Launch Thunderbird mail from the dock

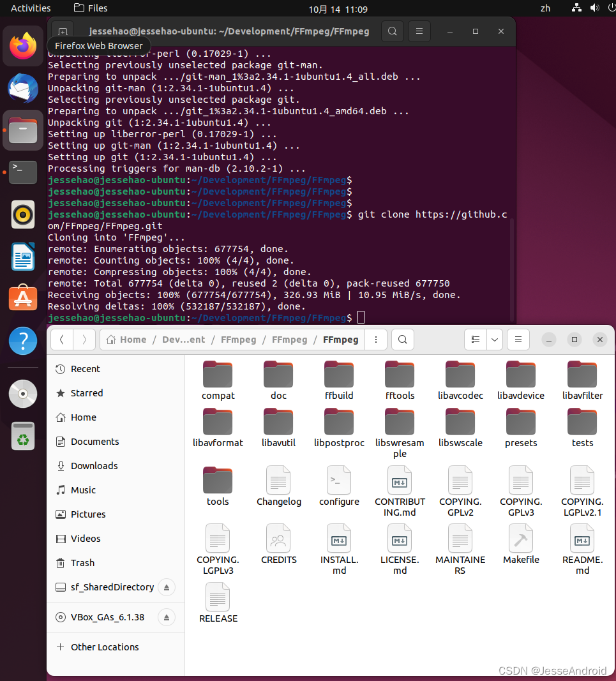(x=23, y=88)
